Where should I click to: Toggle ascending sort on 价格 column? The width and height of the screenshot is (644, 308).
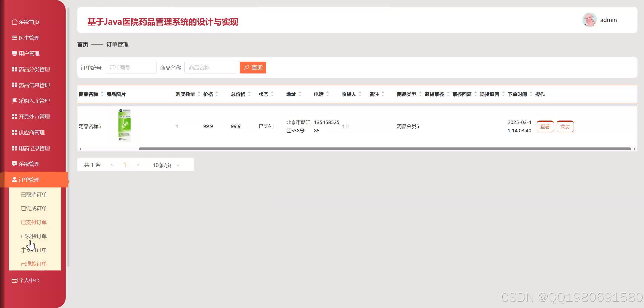pos(217,93)
